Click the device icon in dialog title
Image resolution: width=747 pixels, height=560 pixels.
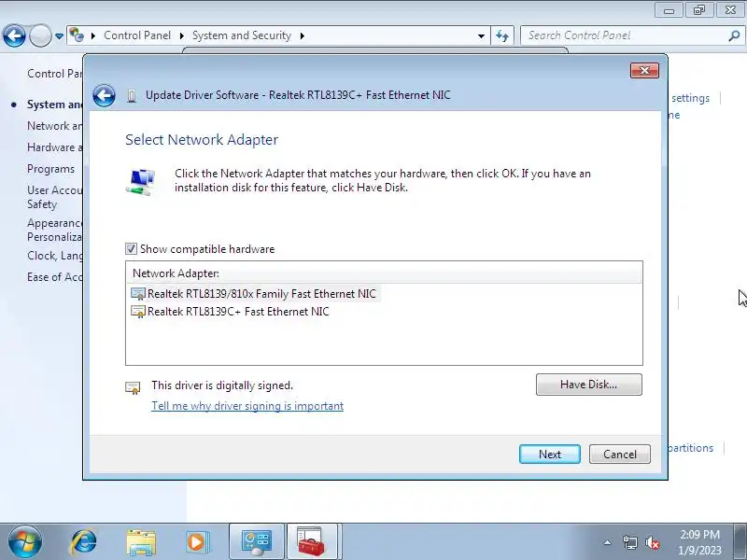132,96
